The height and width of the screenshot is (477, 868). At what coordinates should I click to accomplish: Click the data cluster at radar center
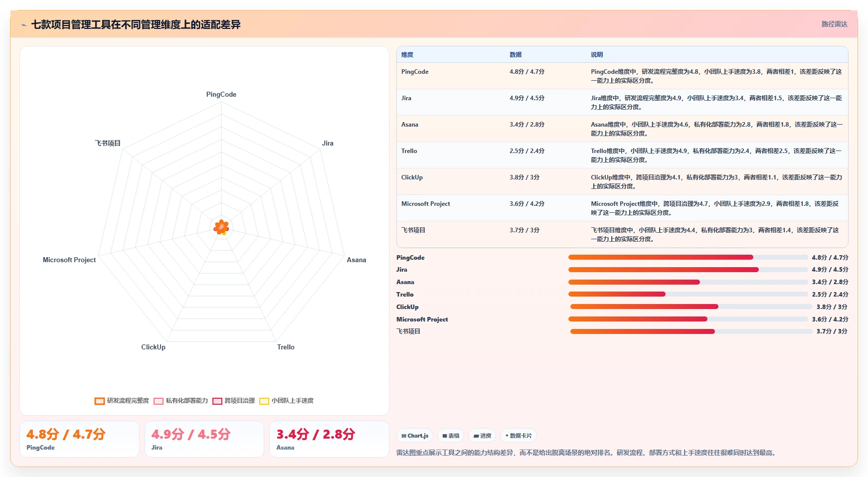pos(221,227)
